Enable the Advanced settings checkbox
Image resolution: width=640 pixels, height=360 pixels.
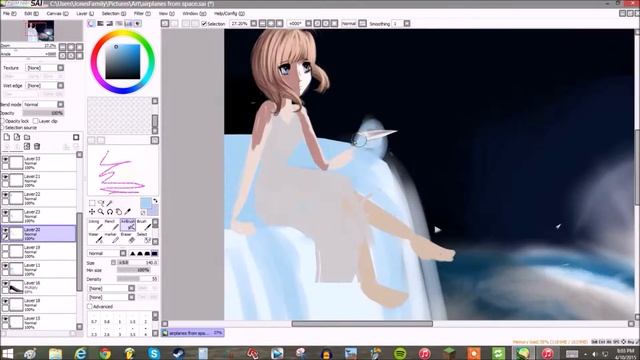point(90,306)
